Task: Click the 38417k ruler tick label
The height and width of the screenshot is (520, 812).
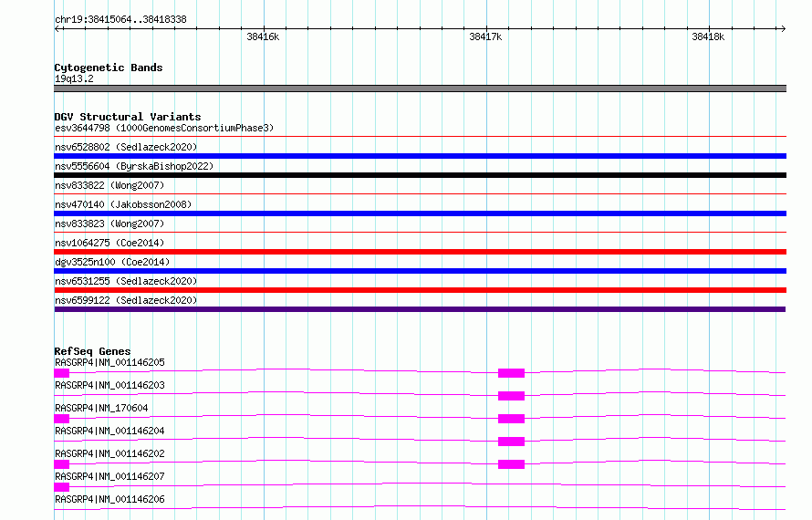Action: coord(485,36)
